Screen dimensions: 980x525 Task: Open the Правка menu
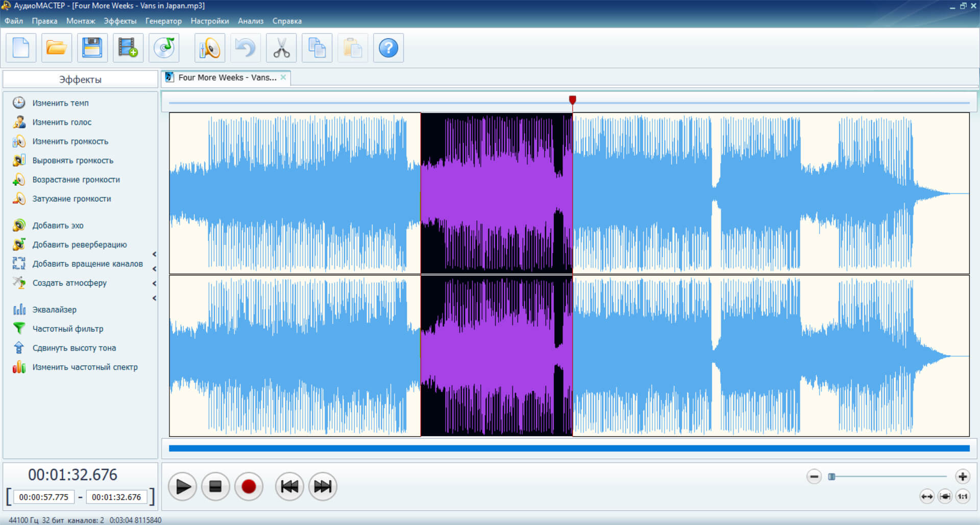44,21
